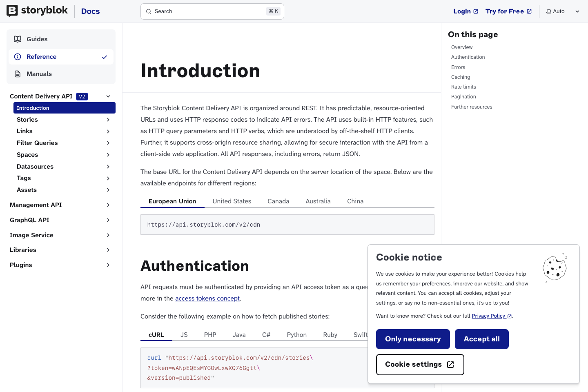Viewport: 588px width, 392px height.
Task: Click the external link icon beside Login
Action: [x=475, y=11]
